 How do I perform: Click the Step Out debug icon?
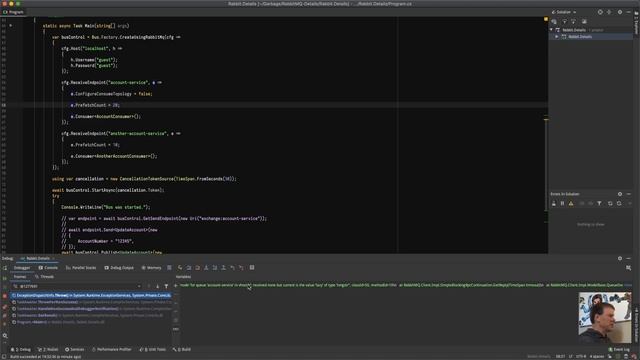click(223, 268)
